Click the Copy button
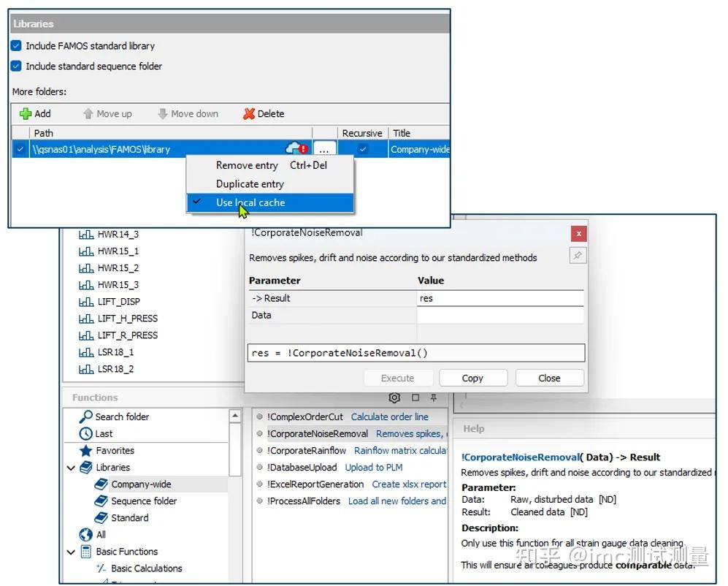Viewport: 728px width, 586px height. coord(473,378)
